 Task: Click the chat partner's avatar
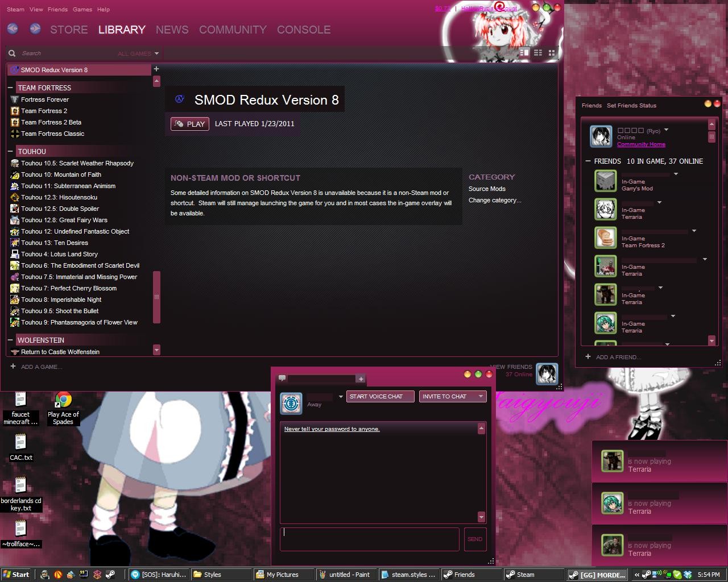coord(291,403)
